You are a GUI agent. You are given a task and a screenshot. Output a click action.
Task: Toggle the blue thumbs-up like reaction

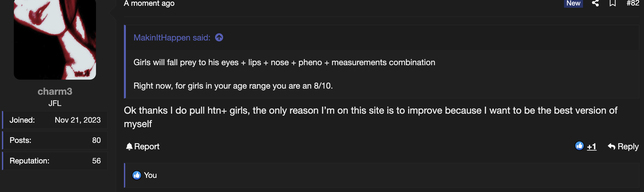(579, 146)
